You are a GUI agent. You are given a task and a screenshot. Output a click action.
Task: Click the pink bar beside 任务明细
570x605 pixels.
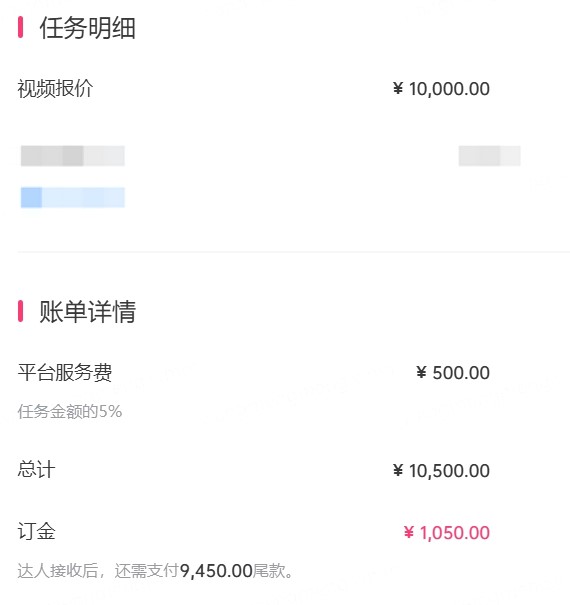pyautogui.click(x=20, y=27)
